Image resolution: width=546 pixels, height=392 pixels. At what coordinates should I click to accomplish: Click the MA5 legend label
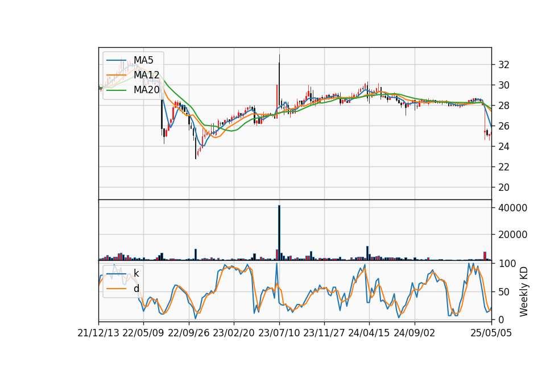143,60
